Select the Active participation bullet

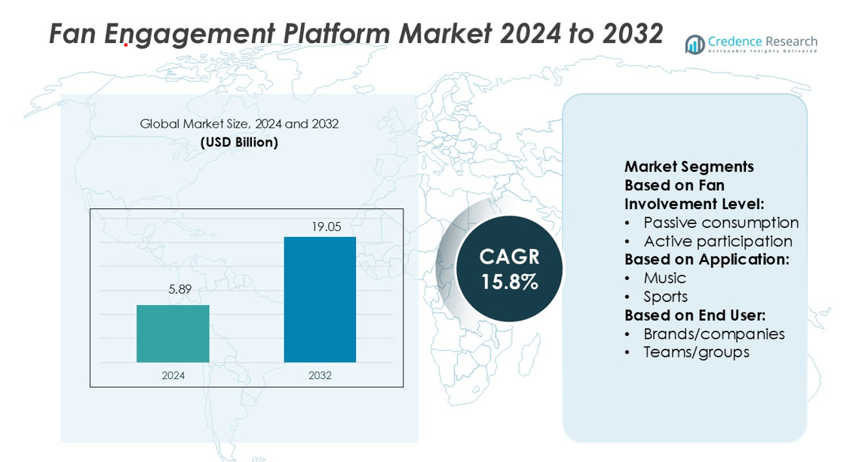717,242
